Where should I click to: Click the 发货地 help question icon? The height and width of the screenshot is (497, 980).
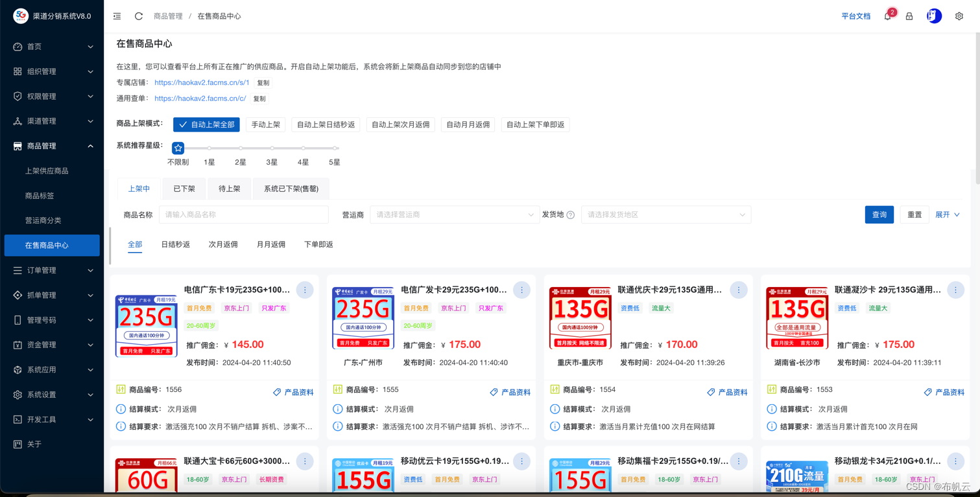[x=571, y=215]
